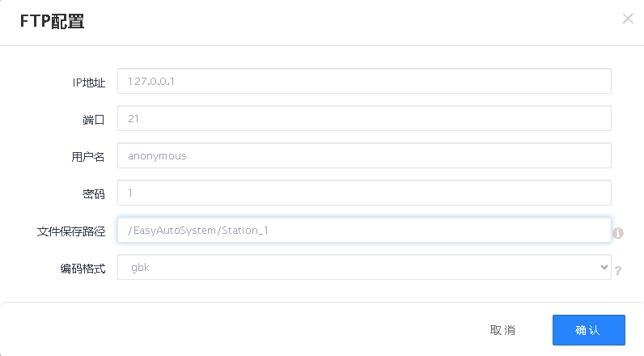Select the 用户名 field with anonymous
644x356 pixels.
364,155
